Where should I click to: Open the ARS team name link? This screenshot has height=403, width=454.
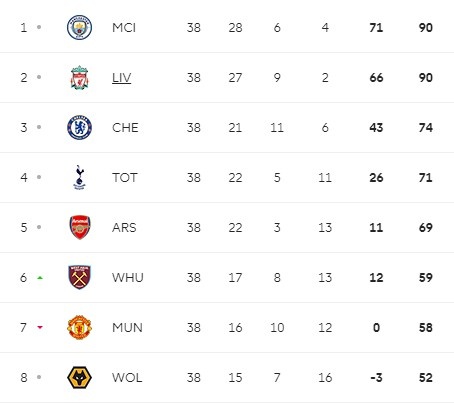click(x=124, y=228)
